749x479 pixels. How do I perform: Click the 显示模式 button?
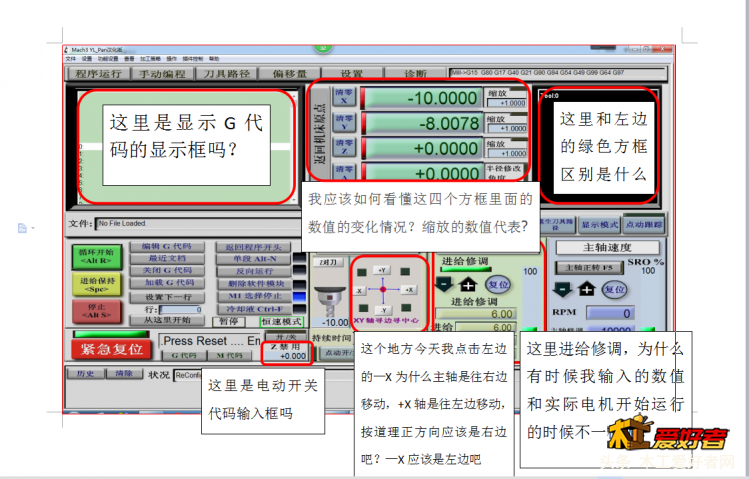click(x=599, y=224)
